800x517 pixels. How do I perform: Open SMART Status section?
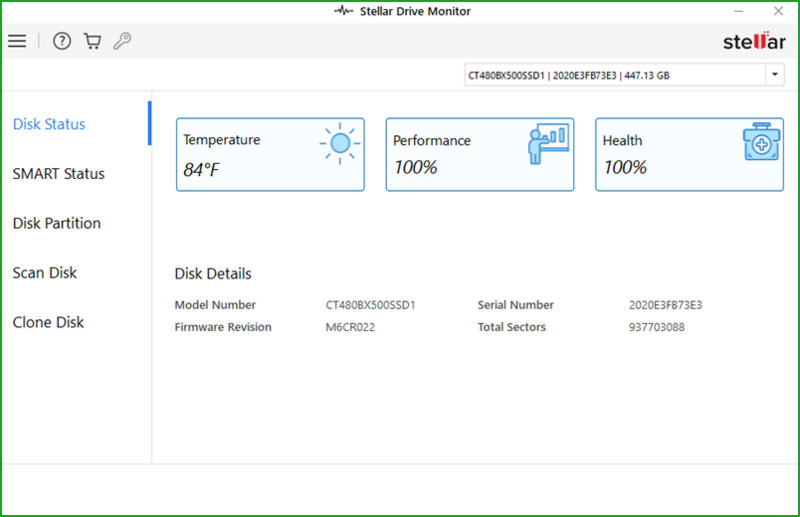[59, 174]
